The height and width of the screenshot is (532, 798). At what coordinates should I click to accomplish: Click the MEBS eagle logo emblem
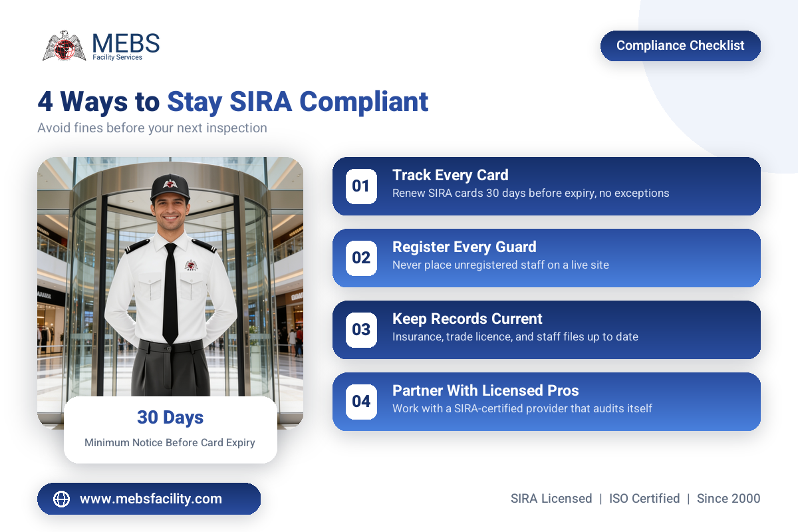(x=65, y=46)
